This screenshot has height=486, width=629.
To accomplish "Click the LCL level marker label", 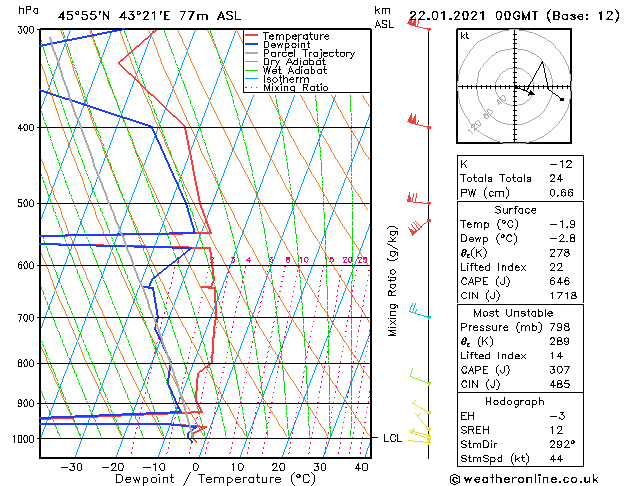I will [392, 438].
